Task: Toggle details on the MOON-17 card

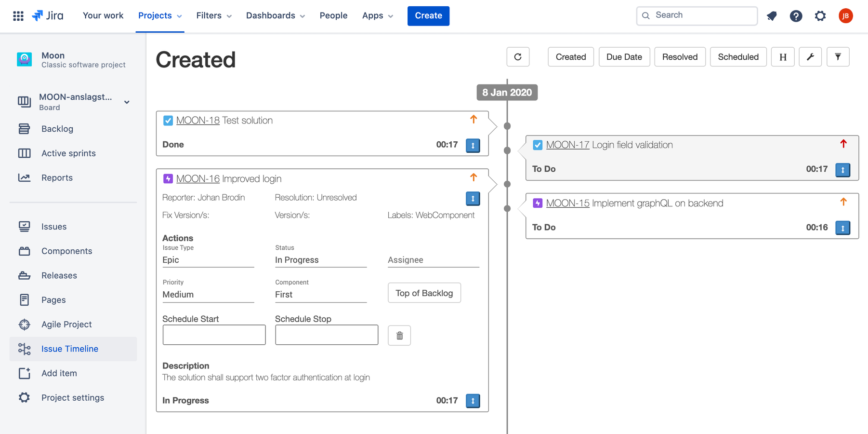Action: (x=842, y=170)
